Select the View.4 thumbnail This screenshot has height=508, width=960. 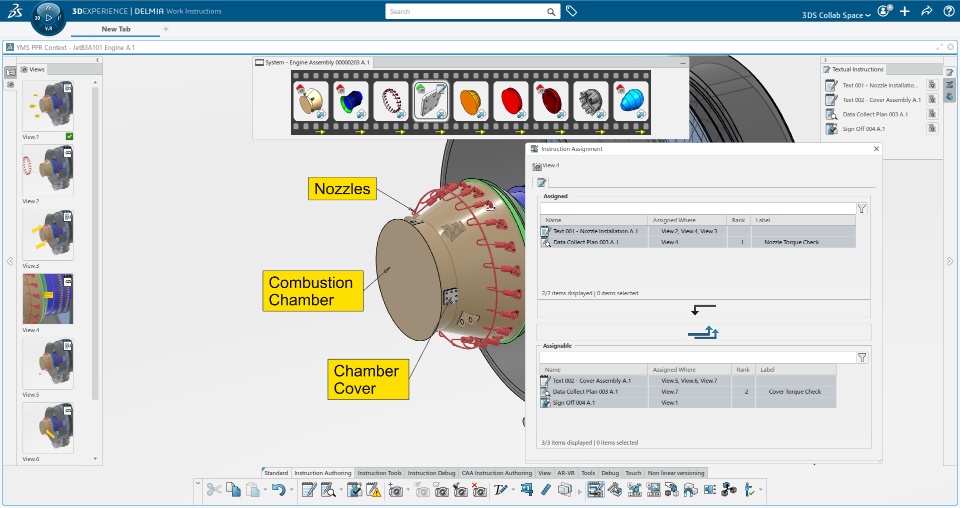tap(48, 299)
